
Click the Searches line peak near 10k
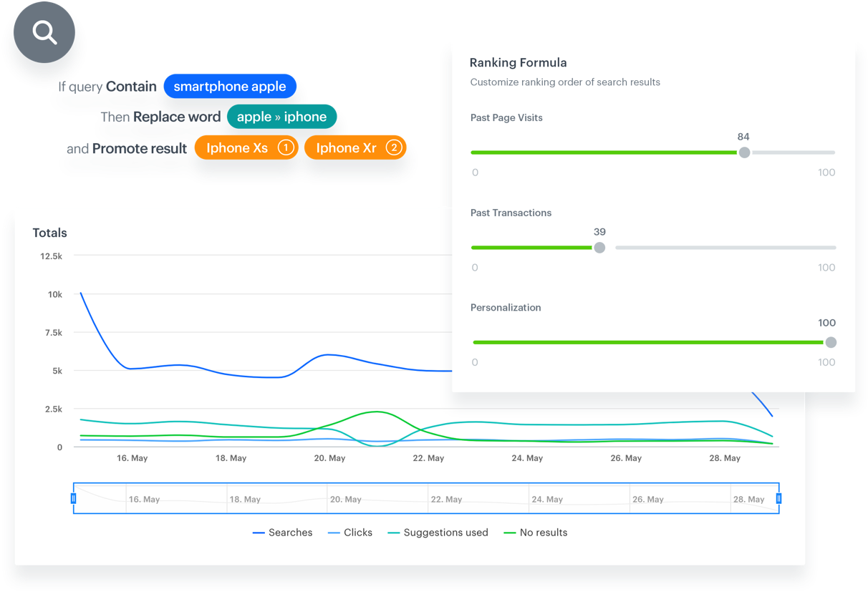pos(80,293)
